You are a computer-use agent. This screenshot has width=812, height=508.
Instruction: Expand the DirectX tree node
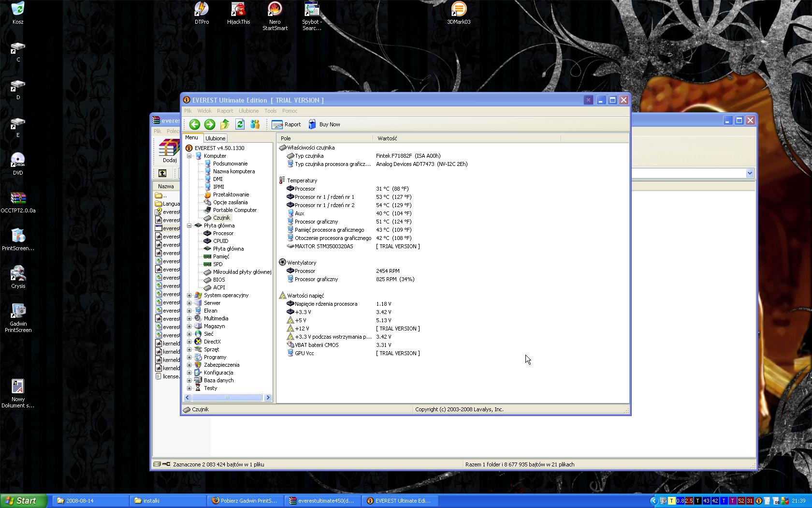pos(189,342)
